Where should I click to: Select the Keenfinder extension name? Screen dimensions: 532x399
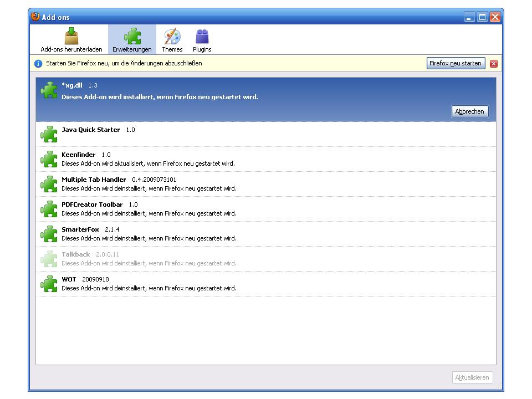coord(78,155)
